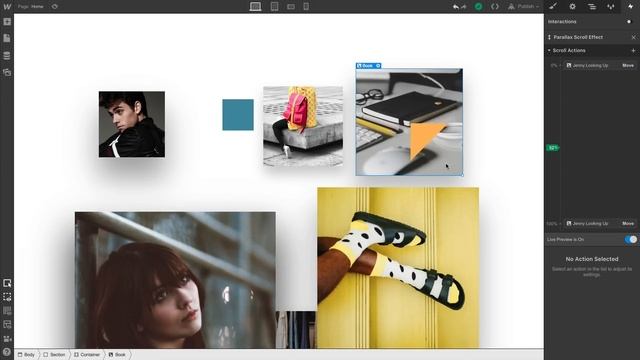Switch to mobile portrait breakpoint

[306, 7]
